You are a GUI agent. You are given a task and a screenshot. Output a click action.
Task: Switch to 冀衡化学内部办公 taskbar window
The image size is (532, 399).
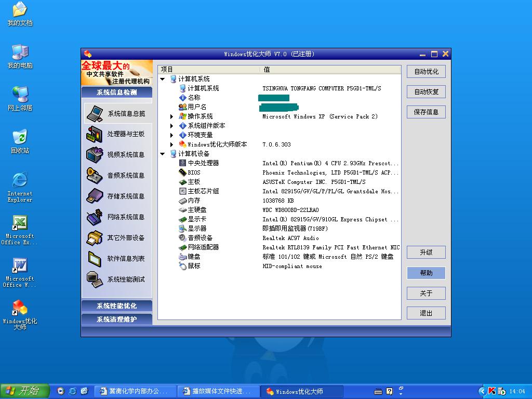(135, 391)
